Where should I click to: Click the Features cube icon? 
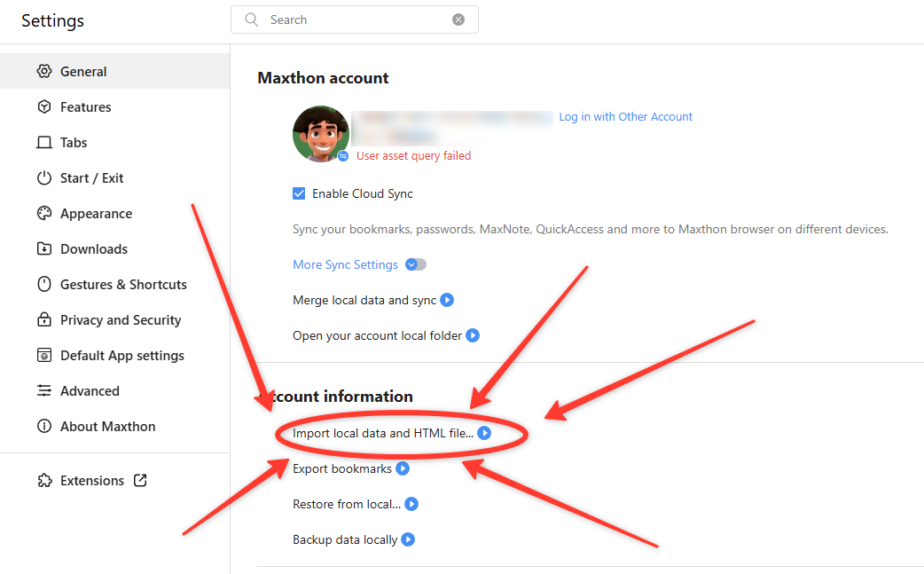(44, 106)
